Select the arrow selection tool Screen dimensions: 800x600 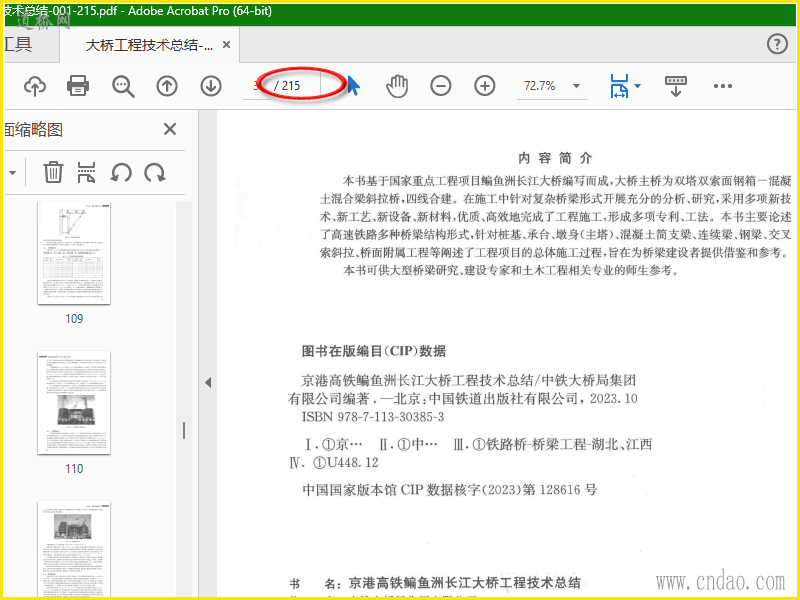tap(353, 85)
